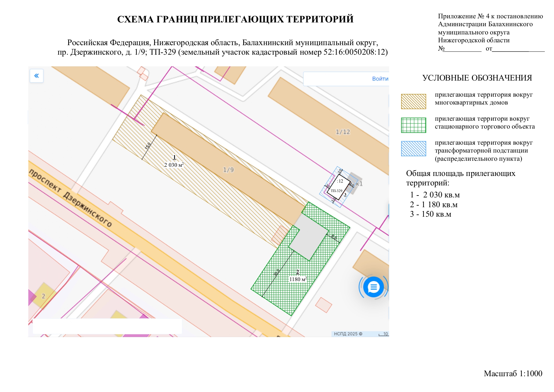Click the map scale bar marked 10

(x=384, y=334)
